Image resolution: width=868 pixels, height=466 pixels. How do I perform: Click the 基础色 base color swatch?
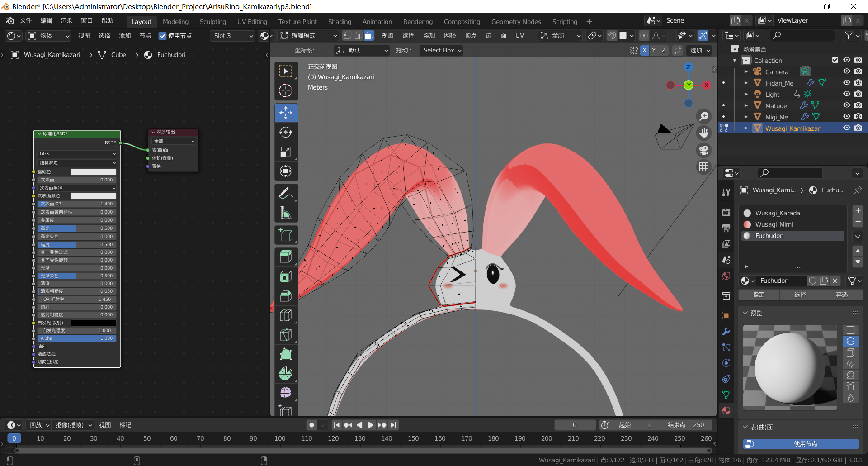pos(93,172)
